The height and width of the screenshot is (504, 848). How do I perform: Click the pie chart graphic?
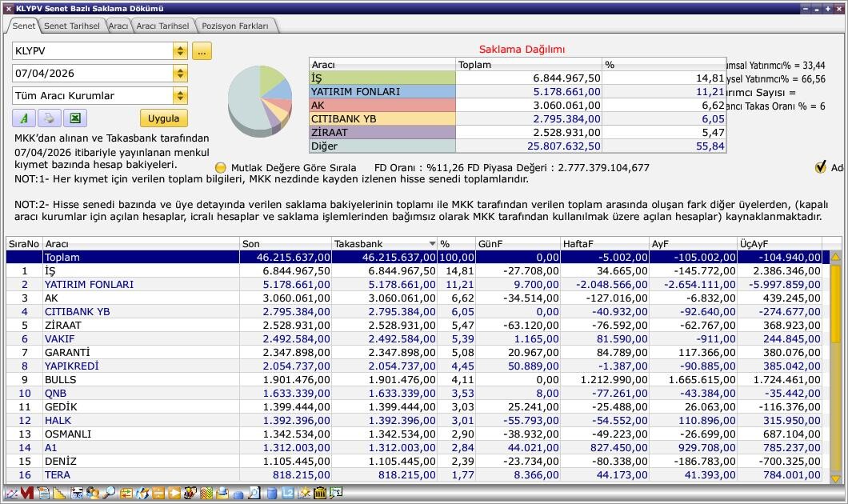259,100
